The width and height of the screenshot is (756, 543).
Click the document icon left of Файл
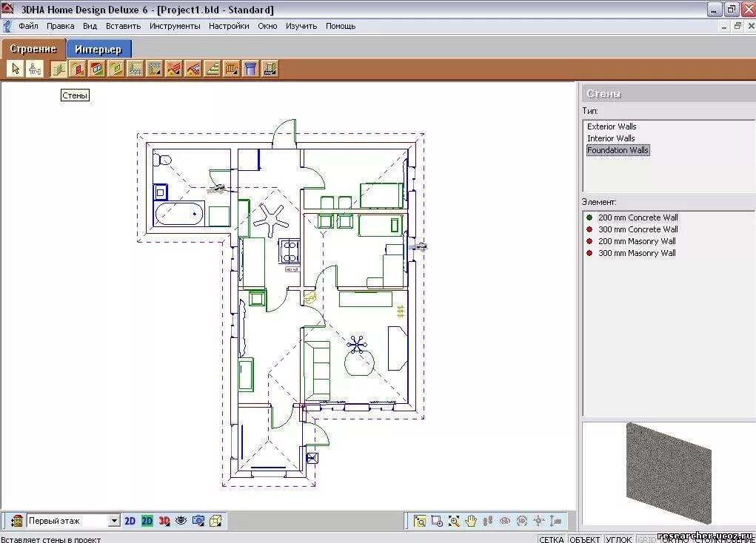(x=7, y=26)
